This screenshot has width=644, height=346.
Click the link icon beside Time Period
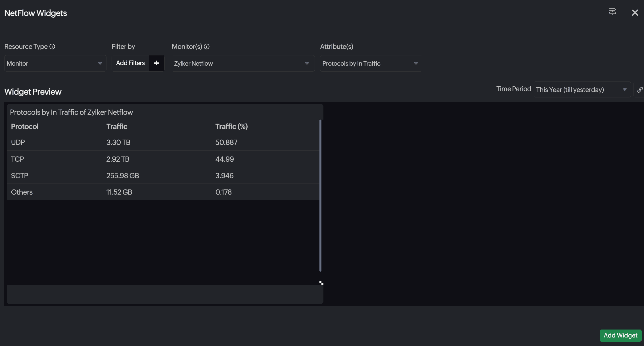pos(639,90)
